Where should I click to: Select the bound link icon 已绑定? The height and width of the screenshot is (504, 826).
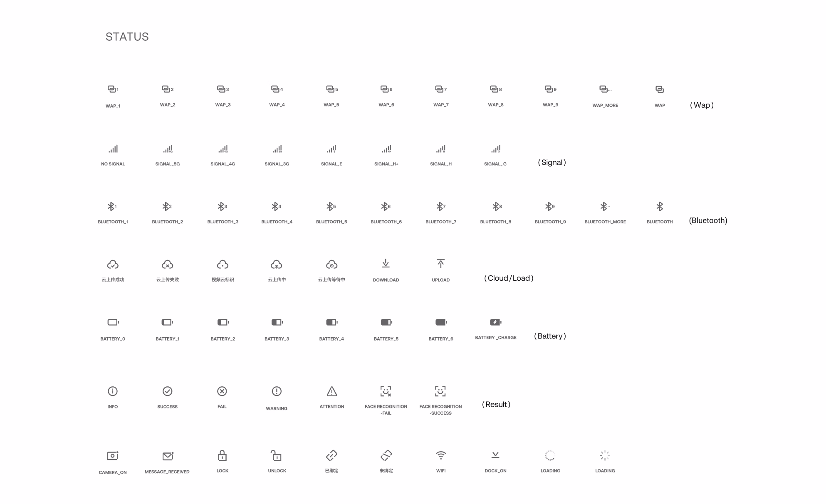(331, 455)
